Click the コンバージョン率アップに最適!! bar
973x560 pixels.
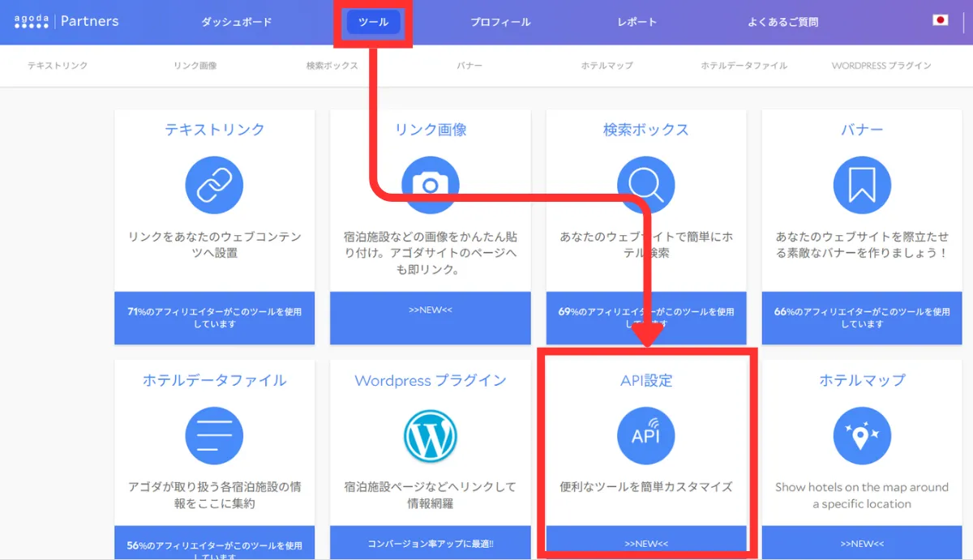pyautogui.click(x=431, y=542)
